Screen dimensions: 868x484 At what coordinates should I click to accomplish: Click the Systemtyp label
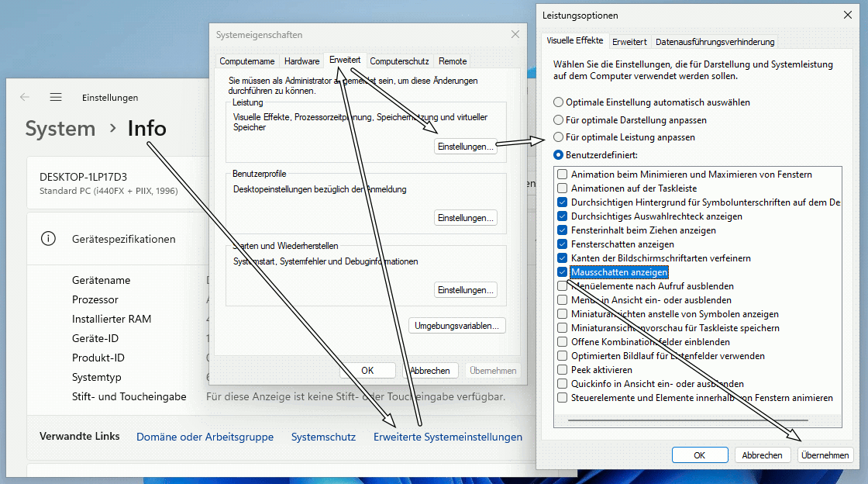[x=96, y=377]
